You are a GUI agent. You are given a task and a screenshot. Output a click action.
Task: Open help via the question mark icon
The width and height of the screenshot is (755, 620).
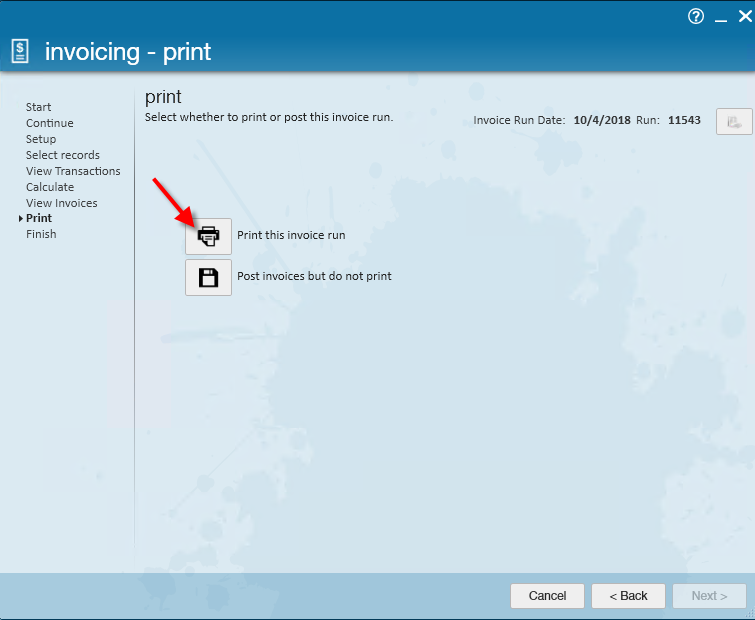pyautogui.click(x=696, y=16)
